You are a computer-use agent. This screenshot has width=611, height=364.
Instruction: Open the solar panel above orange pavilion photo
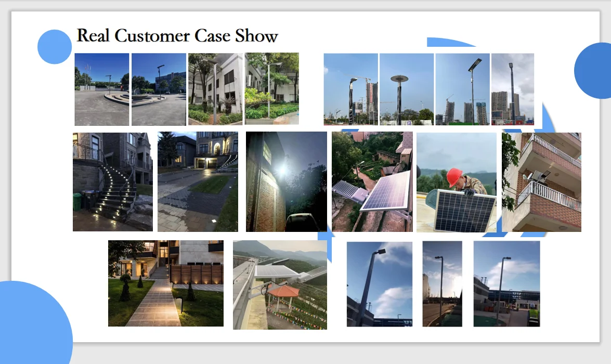[280, 285]
